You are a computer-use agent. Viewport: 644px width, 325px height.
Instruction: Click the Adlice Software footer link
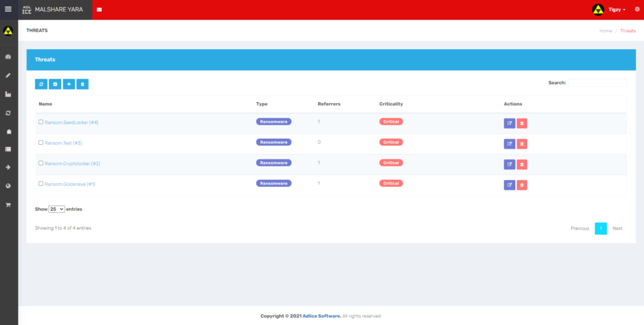(x=322, y=316)
